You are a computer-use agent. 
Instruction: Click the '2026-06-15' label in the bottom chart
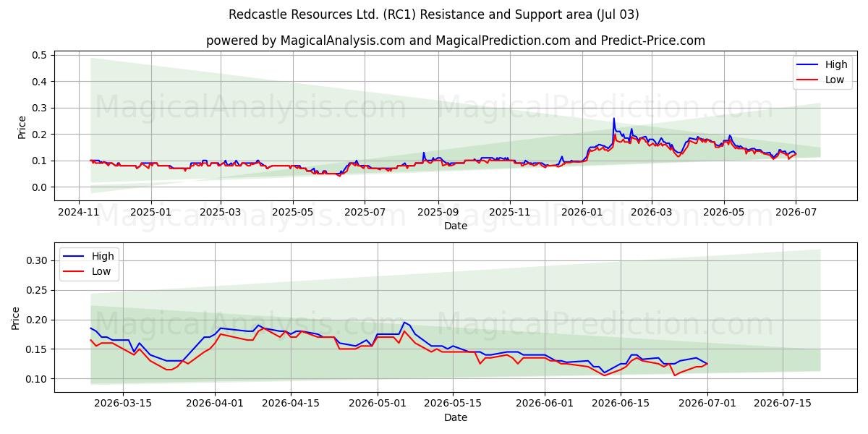click(621, 404)
